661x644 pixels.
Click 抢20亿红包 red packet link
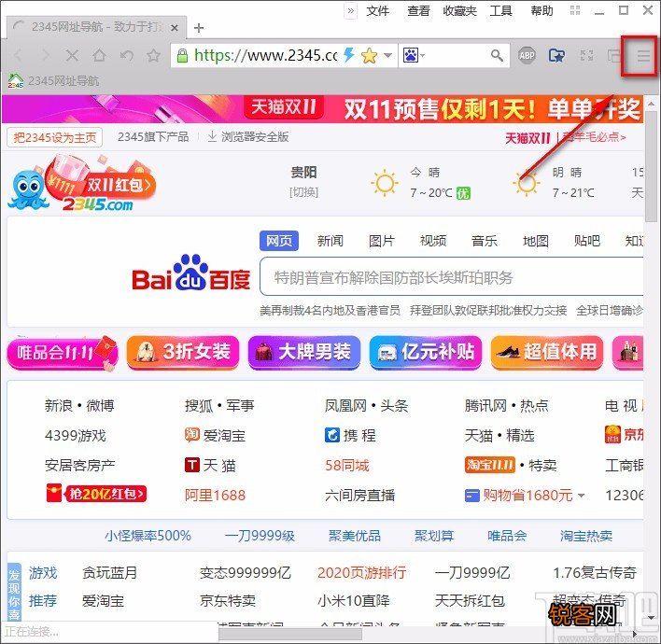click(96, 494)
